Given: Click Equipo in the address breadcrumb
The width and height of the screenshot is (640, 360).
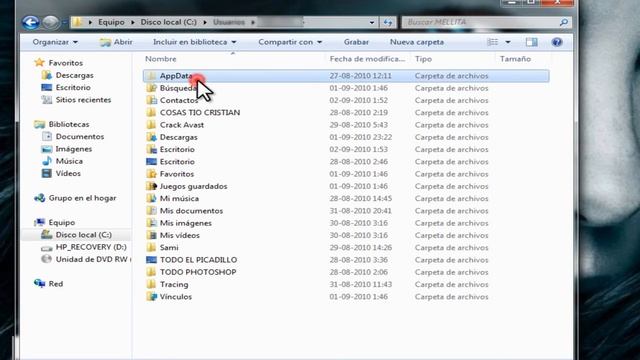Looking at the screenshot, I should (111, 22).
